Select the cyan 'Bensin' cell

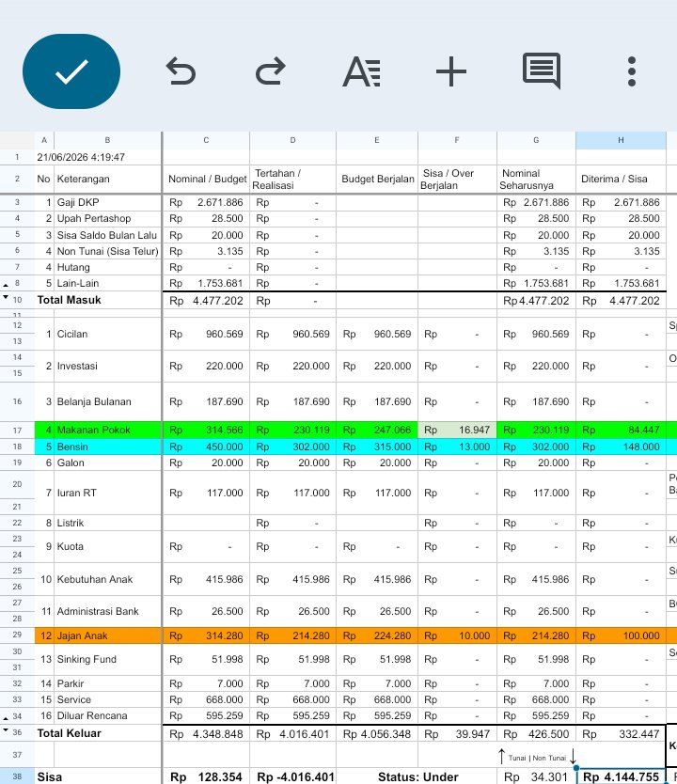107,447
